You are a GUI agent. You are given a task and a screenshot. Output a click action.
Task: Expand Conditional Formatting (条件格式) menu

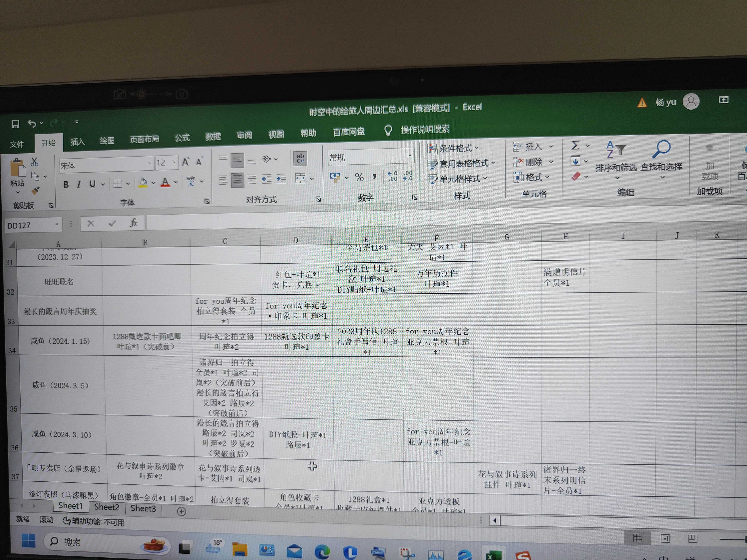click(453, 148)
